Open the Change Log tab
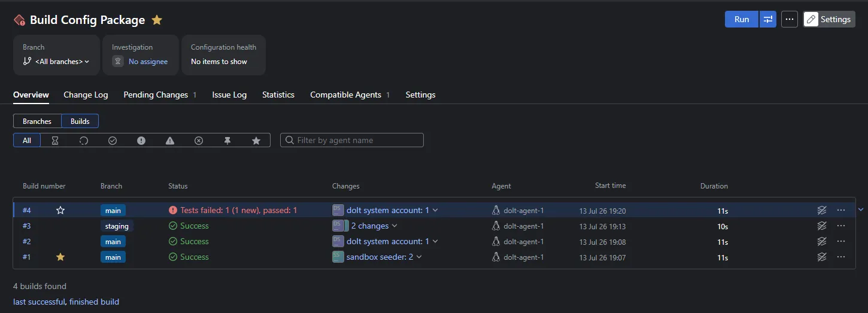 [86, 95]
